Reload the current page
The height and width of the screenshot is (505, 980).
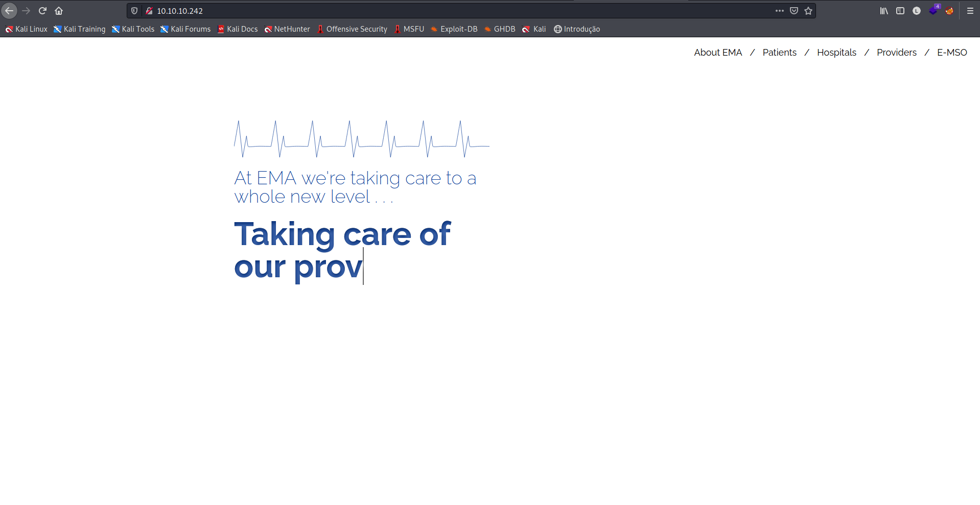pyautogui.click(x=42, y=11)
